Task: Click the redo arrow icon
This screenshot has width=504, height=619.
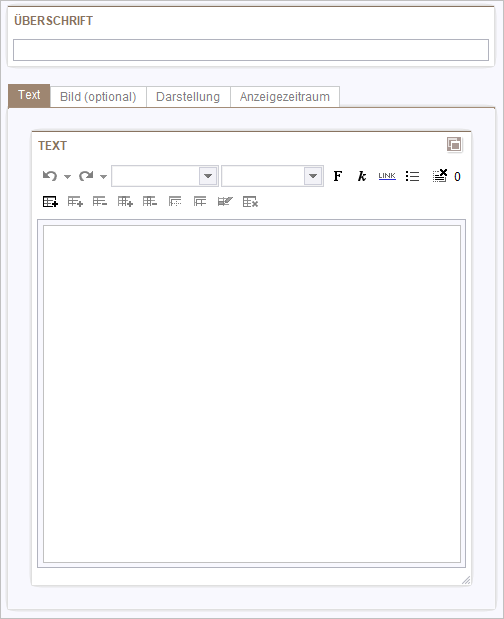Action: coord(86,176)
